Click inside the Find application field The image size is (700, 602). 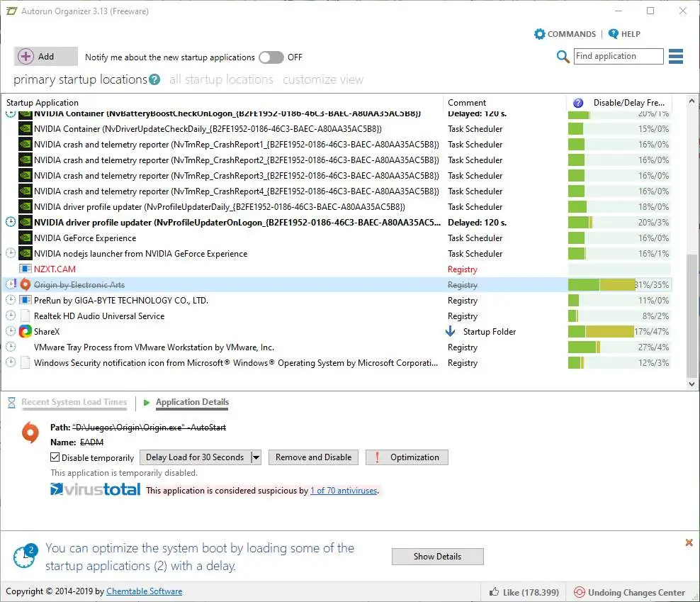pyautogui.click(x=619, y=56)
